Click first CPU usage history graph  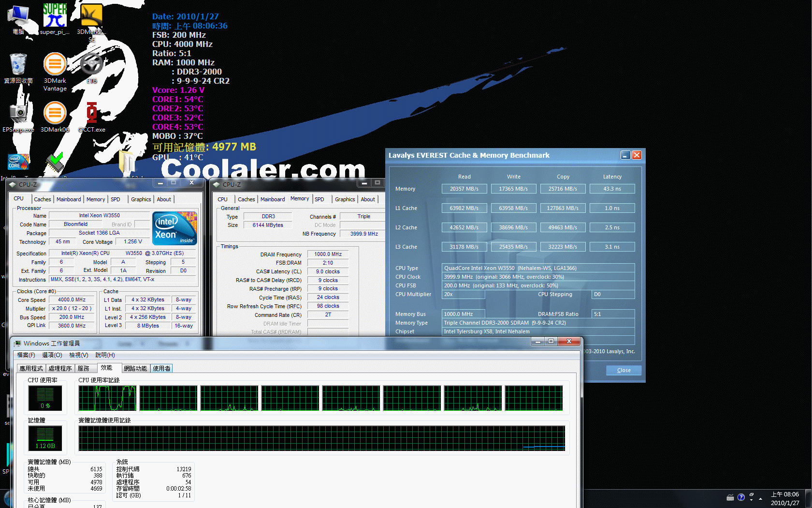[108, 398]
